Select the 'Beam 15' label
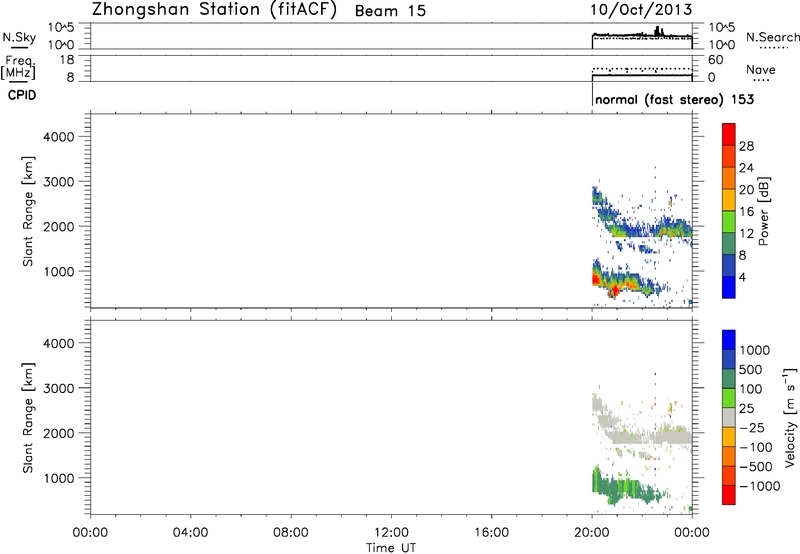This screenshot has height=554, width=800. point(390,11)
